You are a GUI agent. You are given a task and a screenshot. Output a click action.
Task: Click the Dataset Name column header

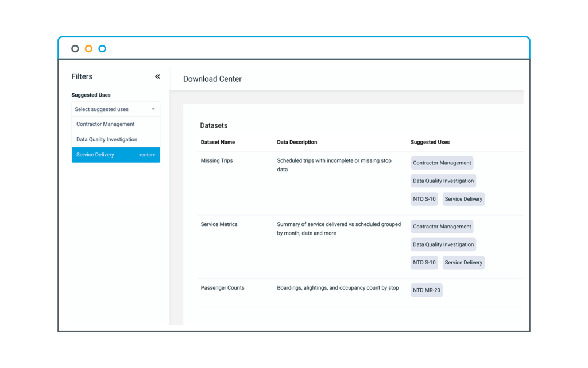click(218, 142)
